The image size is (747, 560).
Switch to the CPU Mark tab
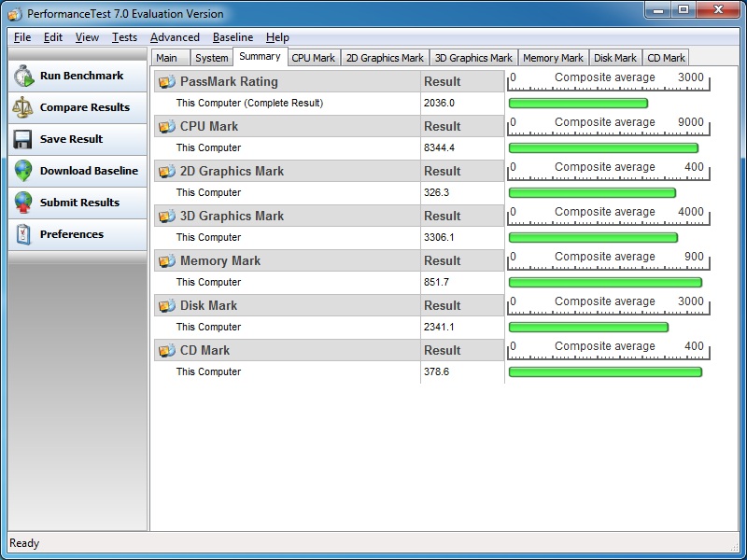pyautogui.click(x=314, y=58)
